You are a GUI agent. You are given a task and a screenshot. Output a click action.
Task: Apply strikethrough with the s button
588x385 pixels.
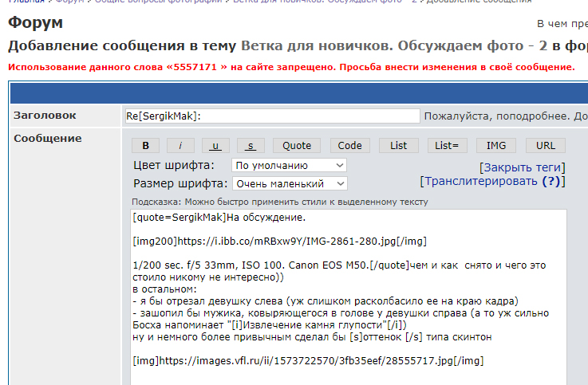pos(251,145)
